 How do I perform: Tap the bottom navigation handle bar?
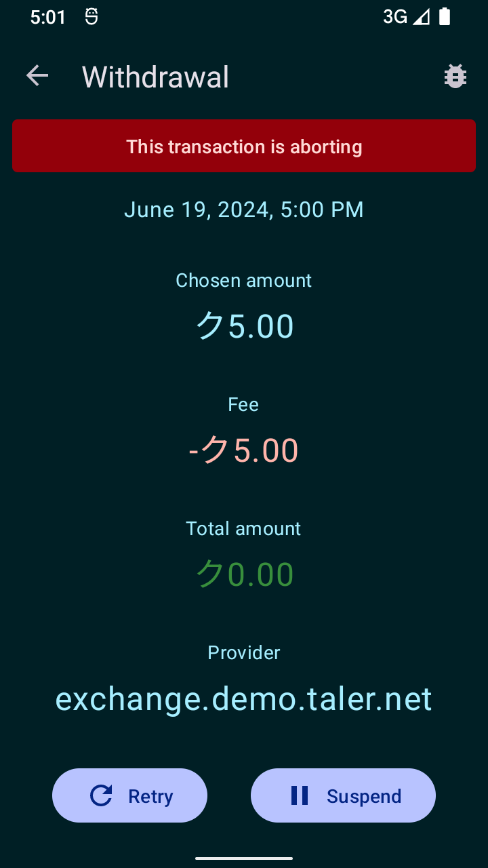[244, 859]
